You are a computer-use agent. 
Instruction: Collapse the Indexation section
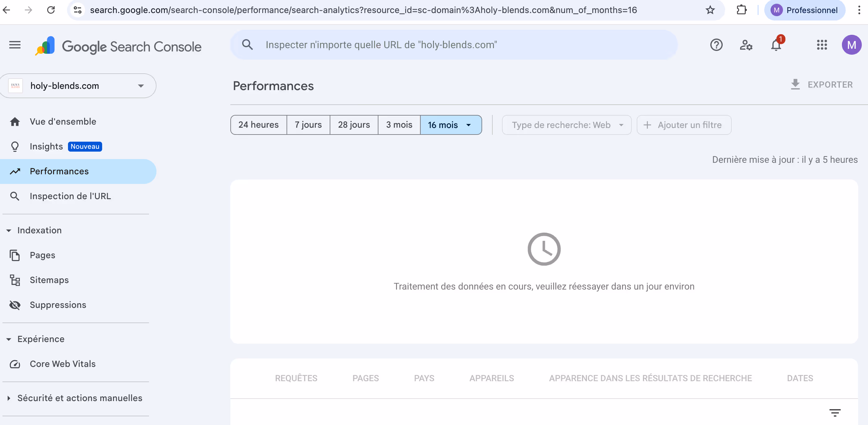pos(9,231)
